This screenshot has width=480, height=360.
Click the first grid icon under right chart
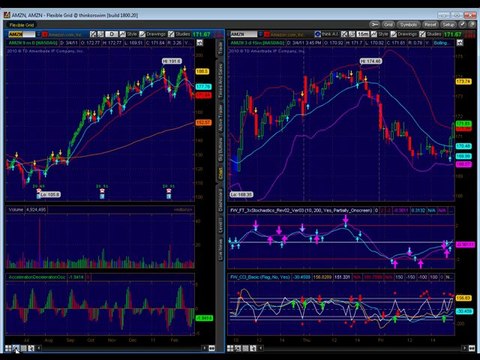[230, 348]
